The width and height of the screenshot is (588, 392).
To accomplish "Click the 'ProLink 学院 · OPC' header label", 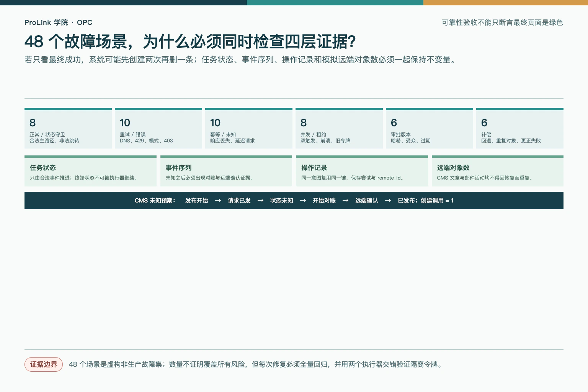I will click(x=58, y=23).
